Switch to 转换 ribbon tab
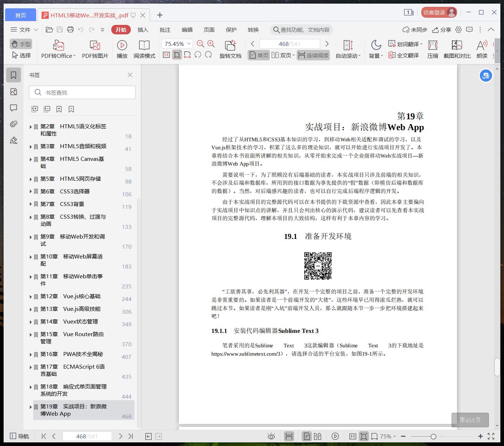504x446 pixels. point(253,30)
